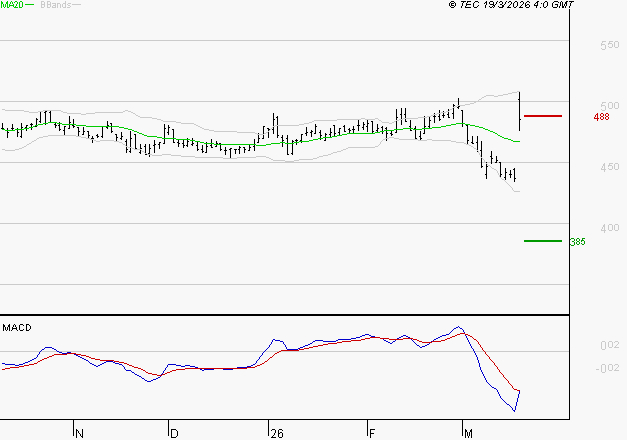Click the 550 price axis label
Screen dimensions: 627x440
click(x=609, y=45)
